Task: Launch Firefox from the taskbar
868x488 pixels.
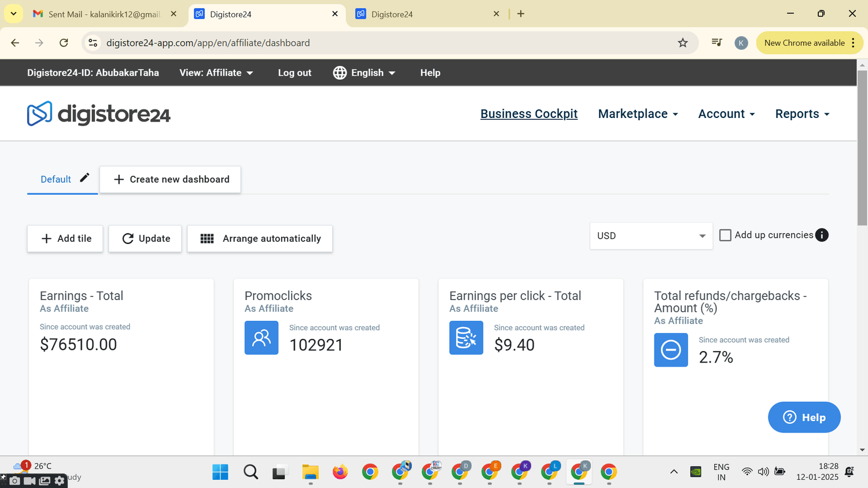Action: pos(340,472)
